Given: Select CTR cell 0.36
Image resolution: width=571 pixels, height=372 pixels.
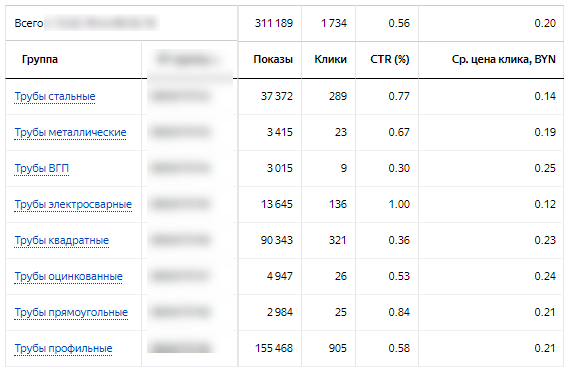Looking at the screenshot, I should pyautogui.click(x=399, y=241).
